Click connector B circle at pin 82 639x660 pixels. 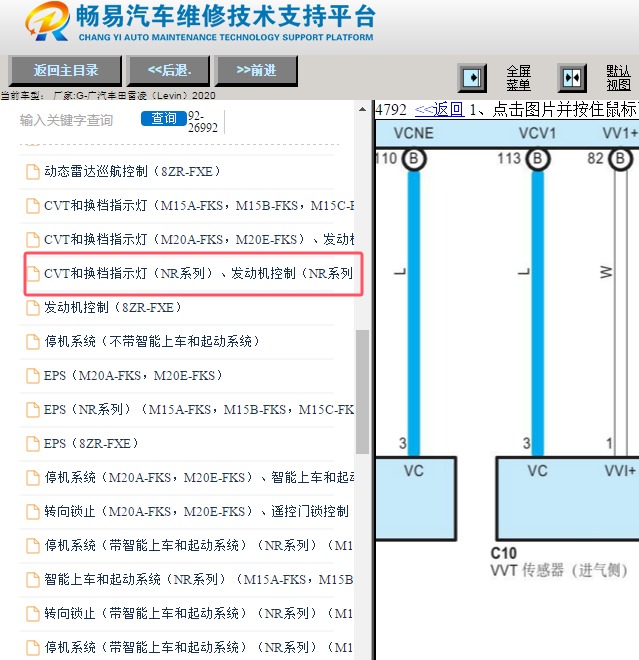(620, 159)
